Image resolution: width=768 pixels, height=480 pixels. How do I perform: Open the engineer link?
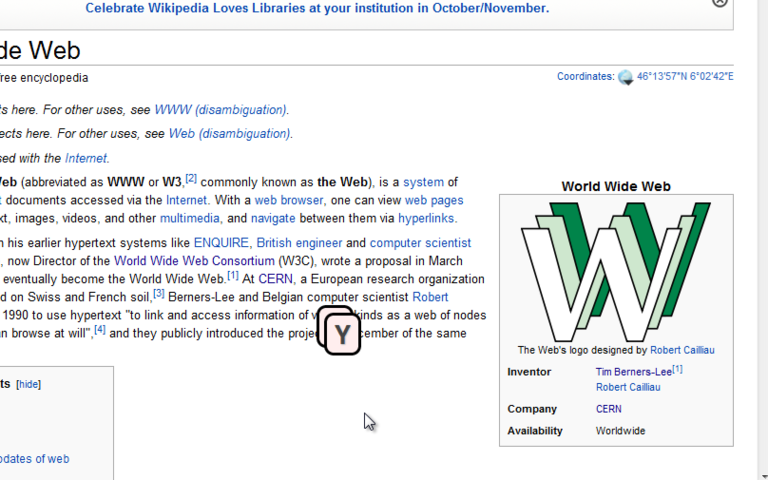pyautogui.click(x=319, y=243)
